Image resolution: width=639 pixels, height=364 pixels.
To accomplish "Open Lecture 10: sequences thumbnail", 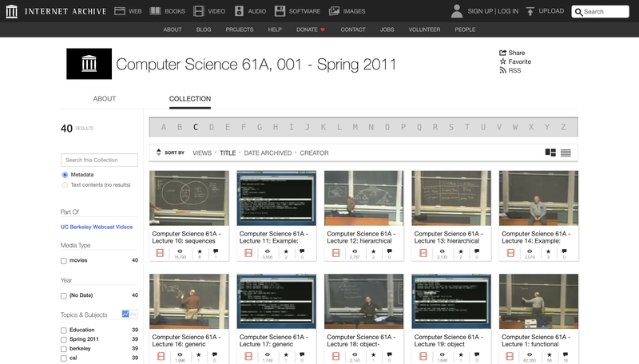I will pyautogui.click(x=189, y=198).
